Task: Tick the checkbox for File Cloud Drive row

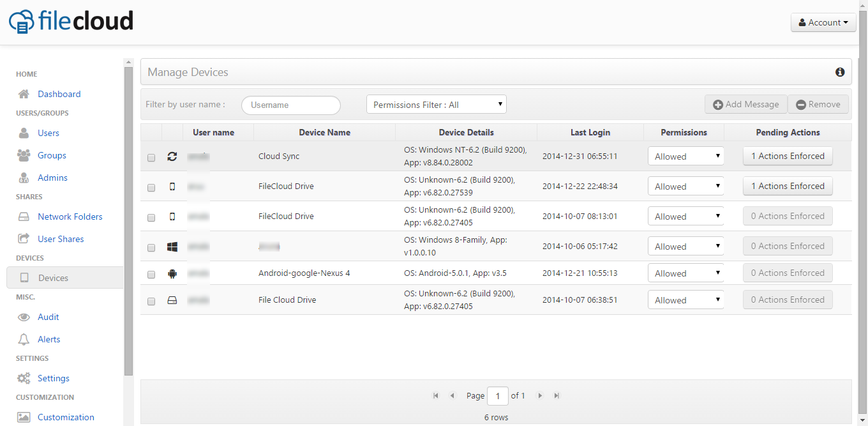Action: coord(151,301)
